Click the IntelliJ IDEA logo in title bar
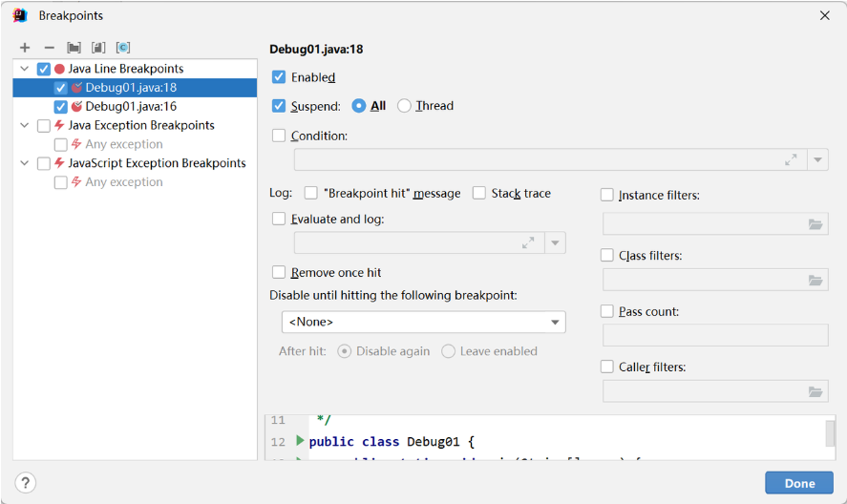This screenshot has height=504, width=847. coord(20,15)
